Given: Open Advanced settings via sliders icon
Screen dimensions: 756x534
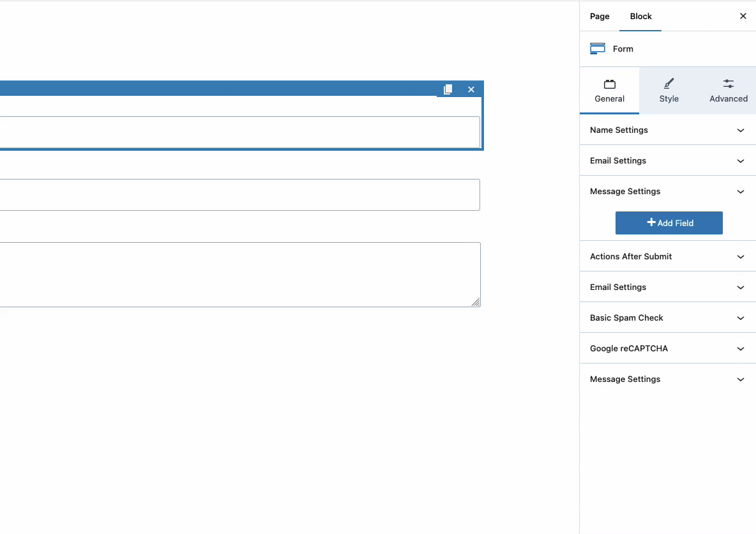Looking at the screenshot, I should (x=728, y=82).
